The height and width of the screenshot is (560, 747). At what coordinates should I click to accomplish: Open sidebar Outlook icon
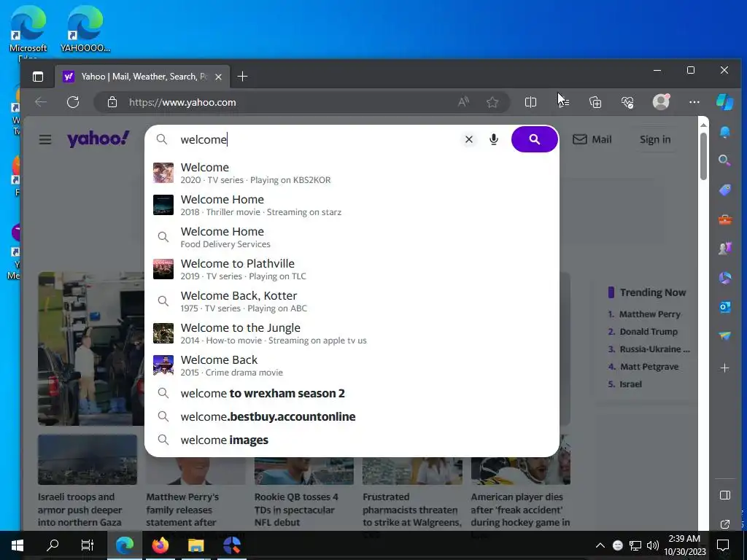pyautogui.click(x=724, y=307)
